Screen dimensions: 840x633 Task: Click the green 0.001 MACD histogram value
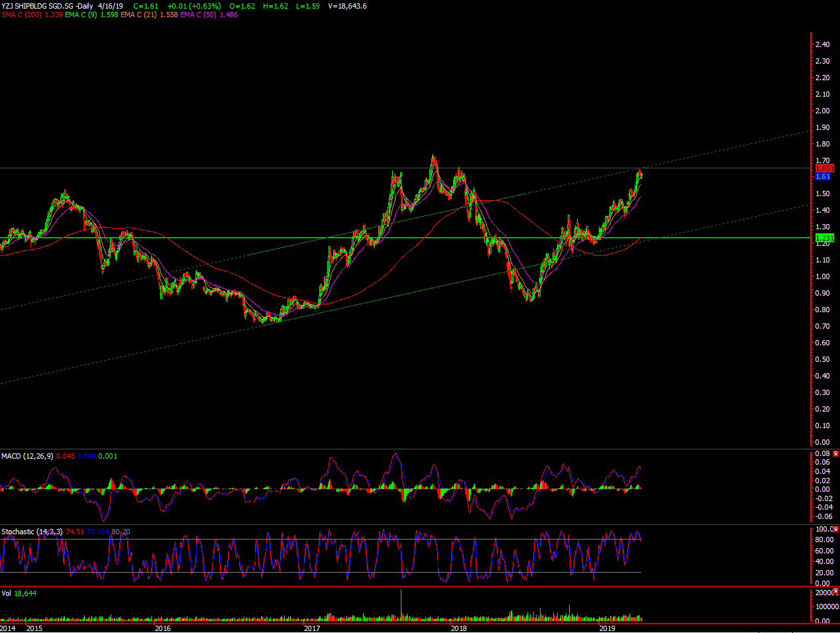click(x=108, y=456)
